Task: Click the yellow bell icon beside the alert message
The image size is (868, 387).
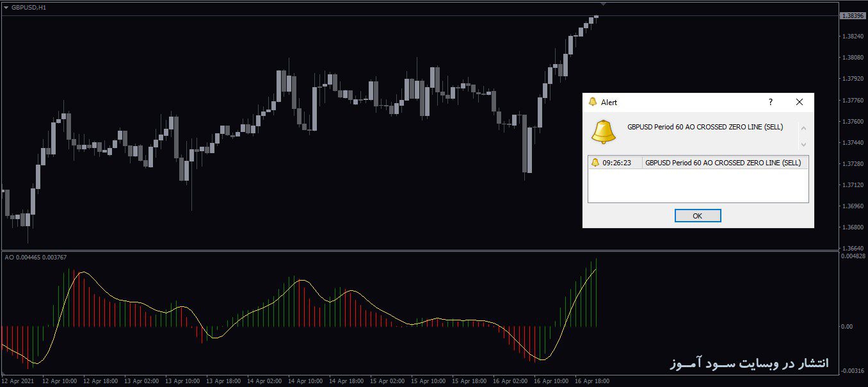Action: pyautogui.click(x=604, y=132)
